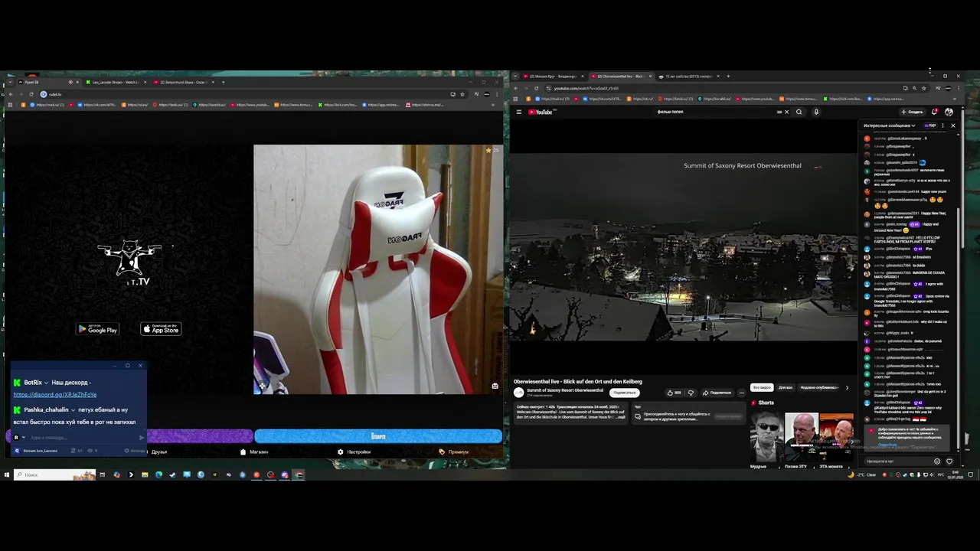Dislike the Oberwiesenthal live video

(x=691, y=393)
